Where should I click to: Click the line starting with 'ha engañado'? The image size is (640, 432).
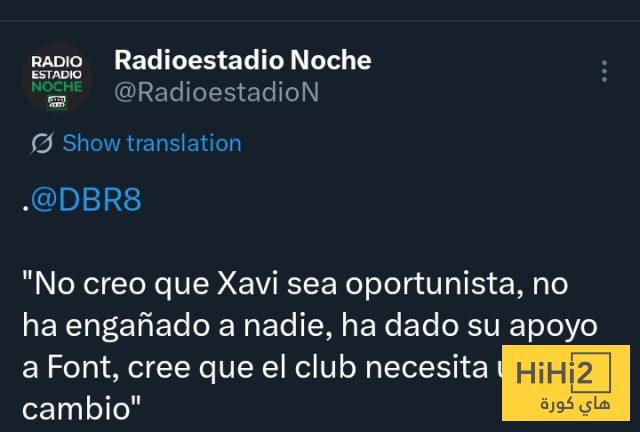310,326
